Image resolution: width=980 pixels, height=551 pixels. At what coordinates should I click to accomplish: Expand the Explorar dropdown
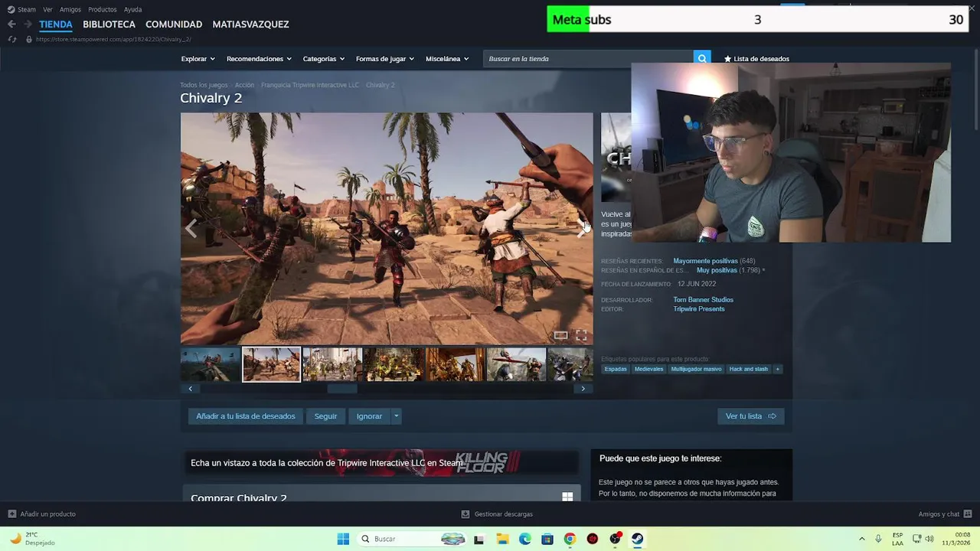[x=198, y=59]
